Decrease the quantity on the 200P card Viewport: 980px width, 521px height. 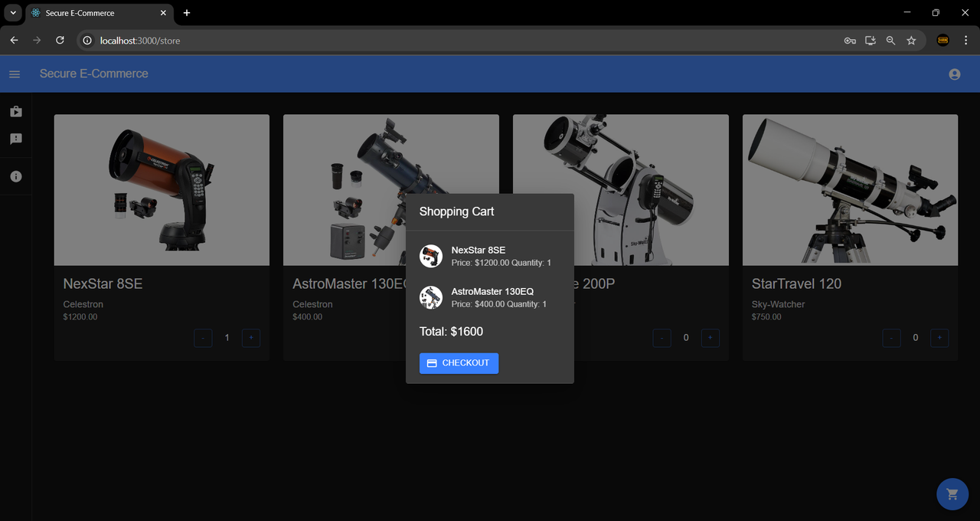click(662, 338)
